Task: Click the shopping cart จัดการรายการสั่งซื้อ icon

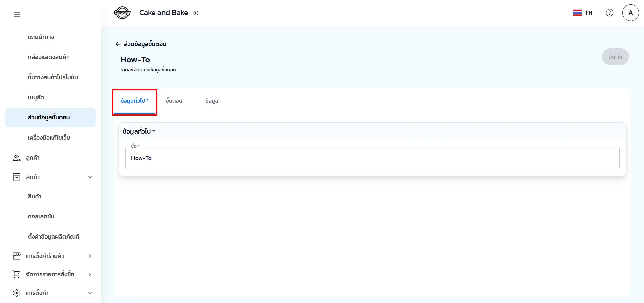Action: pyautogui.click(x=16, y=274)
